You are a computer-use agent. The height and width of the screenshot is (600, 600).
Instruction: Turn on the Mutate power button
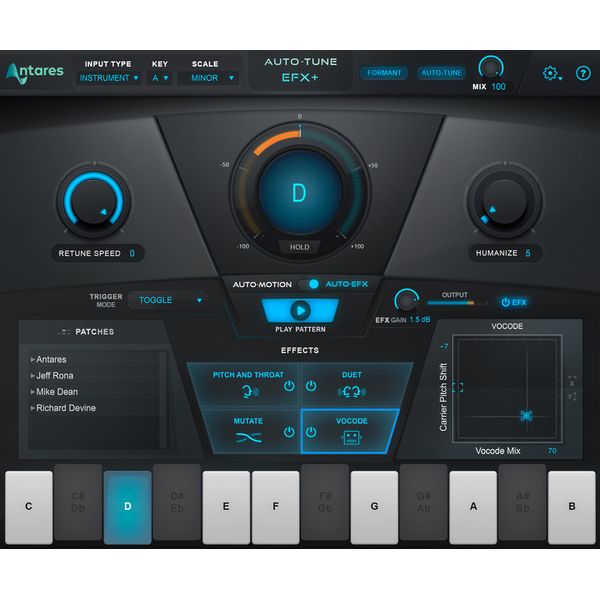(x=289, y=432)
